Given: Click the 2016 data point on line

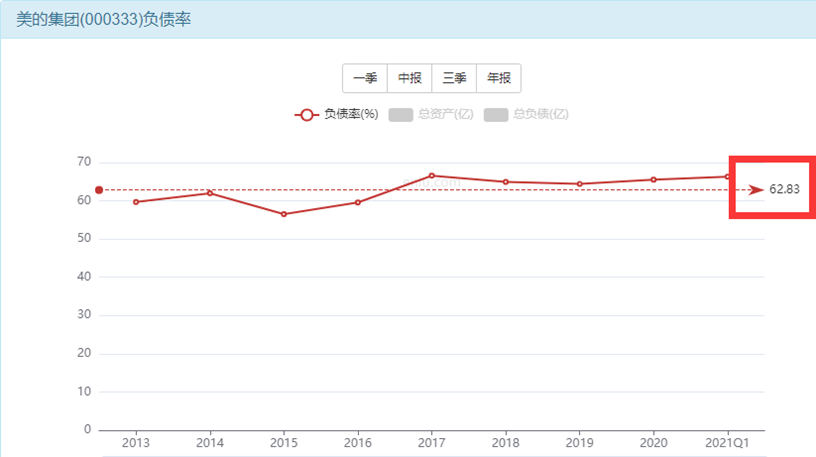Looking at the screenshot, I should pos(358,202).
